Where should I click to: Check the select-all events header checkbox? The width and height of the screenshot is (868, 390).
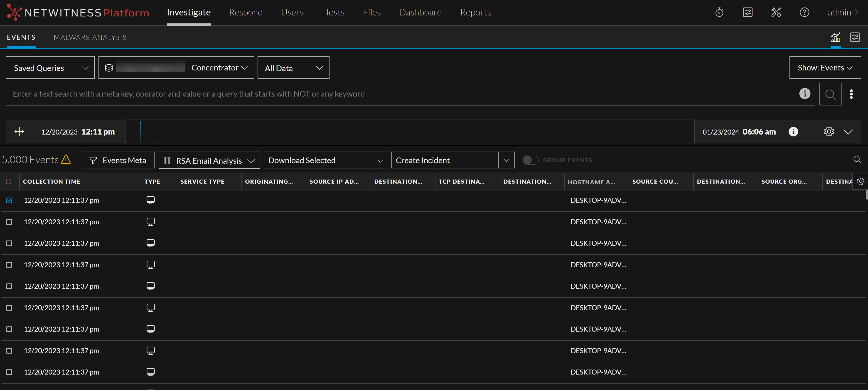[x=9, y=182]
